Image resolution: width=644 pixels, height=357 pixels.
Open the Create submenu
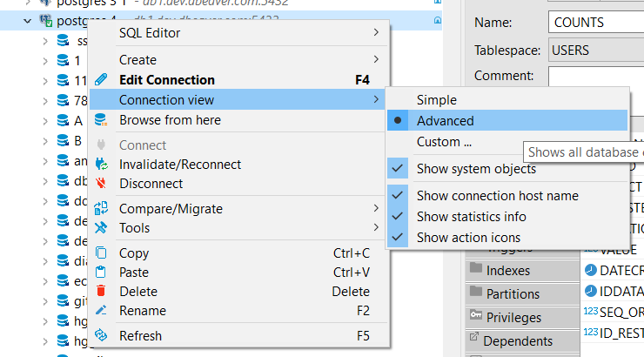coord(239,60)
